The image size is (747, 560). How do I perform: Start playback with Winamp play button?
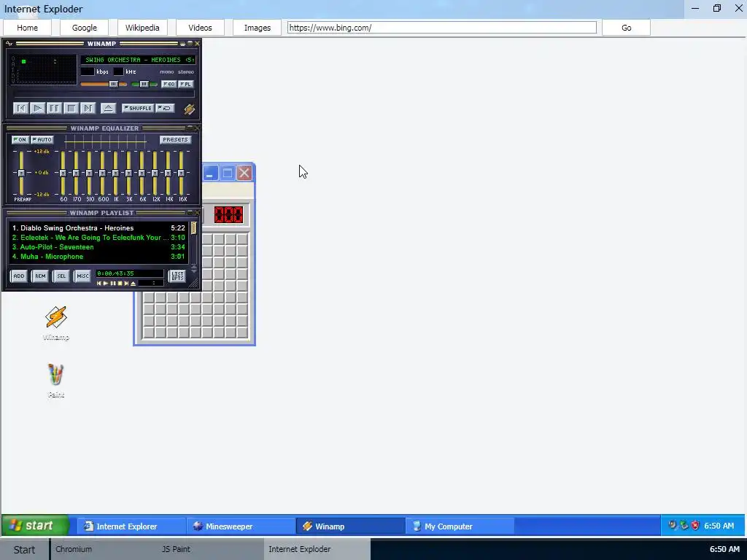(x=38, y=109)
